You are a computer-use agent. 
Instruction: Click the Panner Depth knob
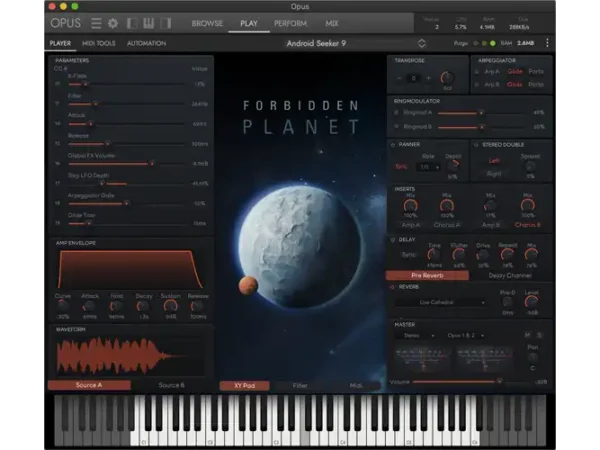[453, 166]
